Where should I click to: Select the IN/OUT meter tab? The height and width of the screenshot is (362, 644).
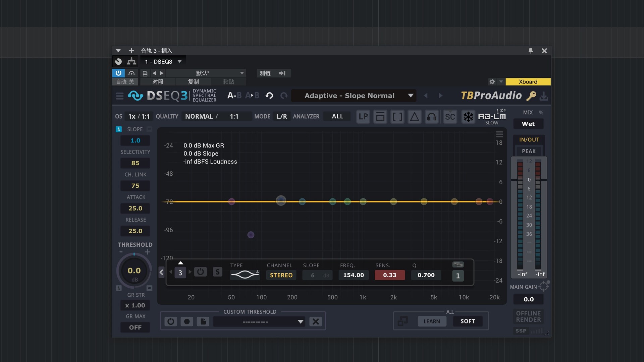pyautogui.click(x=529, y=140)
